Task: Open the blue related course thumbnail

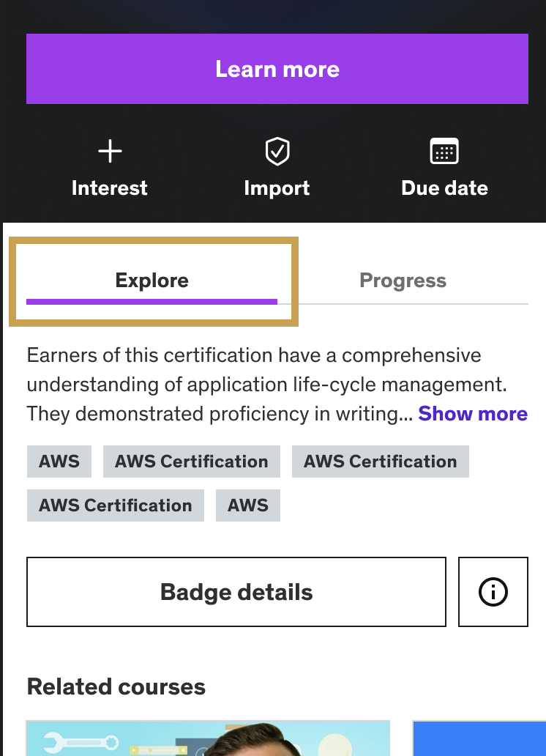Action: pyautogui.click(x=479, y=738)
